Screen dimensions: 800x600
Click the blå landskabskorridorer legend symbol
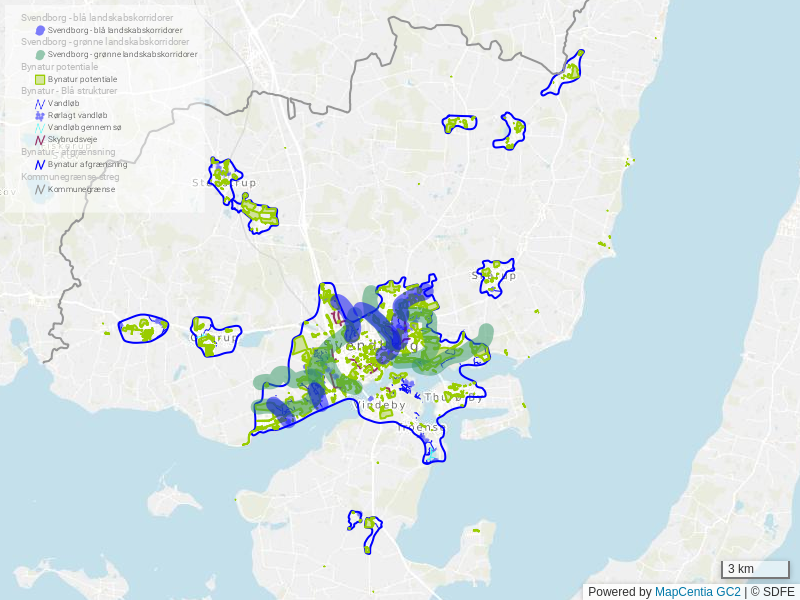point(40,31)
